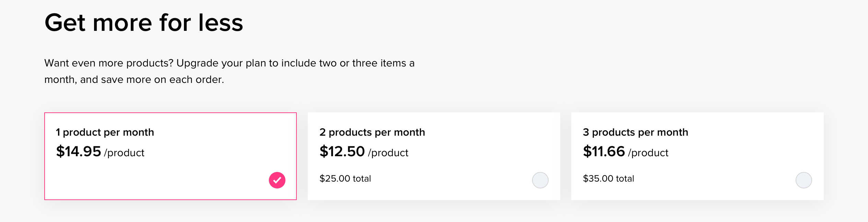Click '/product' label next to $14.95
This screenshot has height=222, width=868.
(x=124, y=153)
